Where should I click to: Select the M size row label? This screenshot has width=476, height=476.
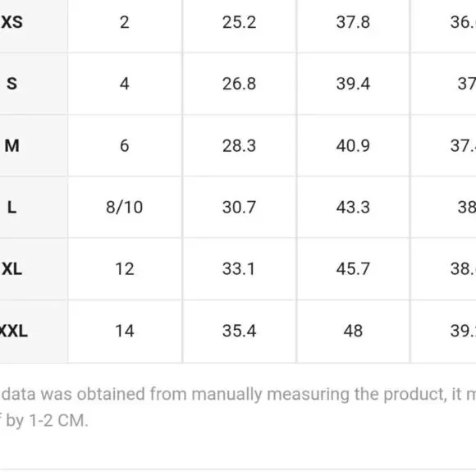click(11, 145)
